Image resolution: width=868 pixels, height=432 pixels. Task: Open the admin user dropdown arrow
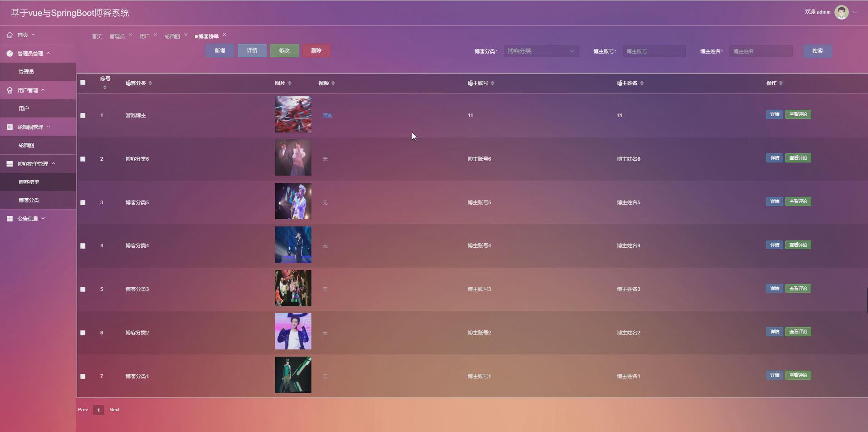[x=855, y=12]
